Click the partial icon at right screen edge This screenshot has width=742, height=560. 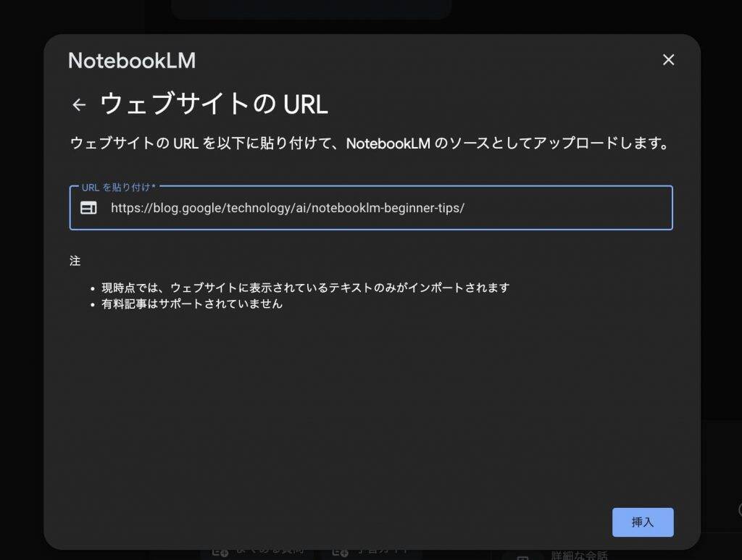tap(738, 509)
